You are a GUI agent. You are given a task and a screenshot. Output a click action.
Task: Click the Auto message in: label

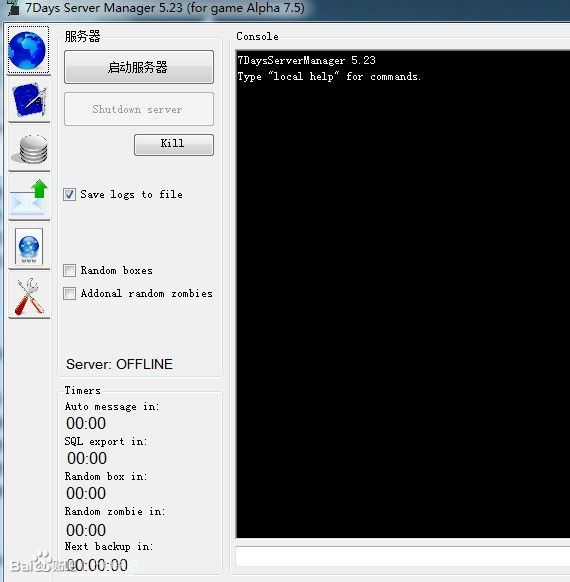click(x=112, y=407)
